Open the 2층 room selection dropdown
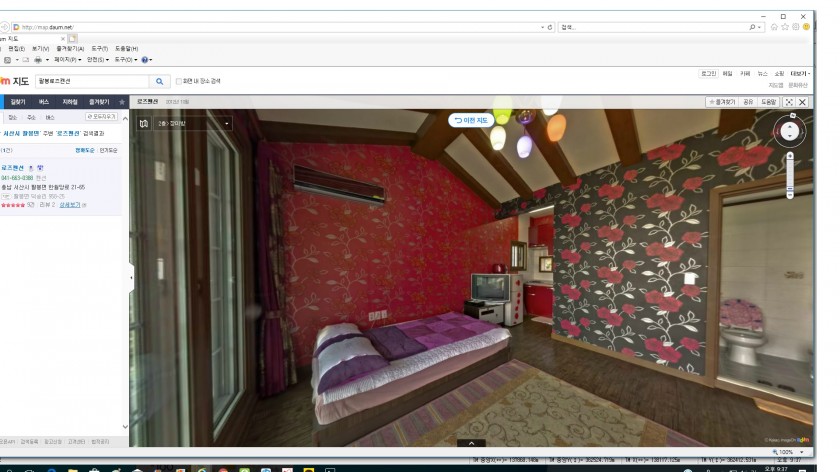840x472 pixels. 193,124
